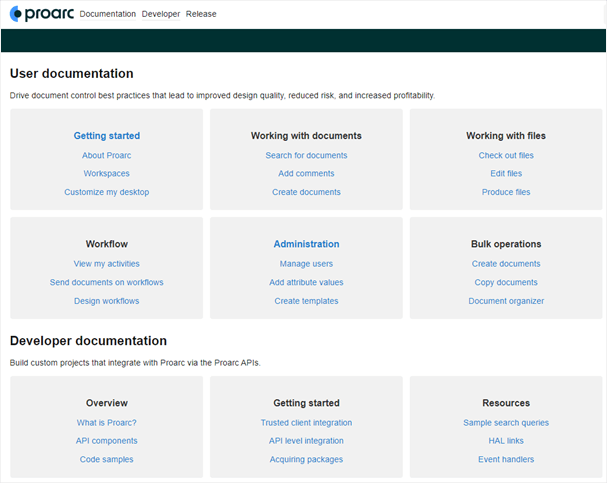This screenshot has width=607, height=483.
Task: Click the Resources card heading
Action: click(x=506, y=403)
